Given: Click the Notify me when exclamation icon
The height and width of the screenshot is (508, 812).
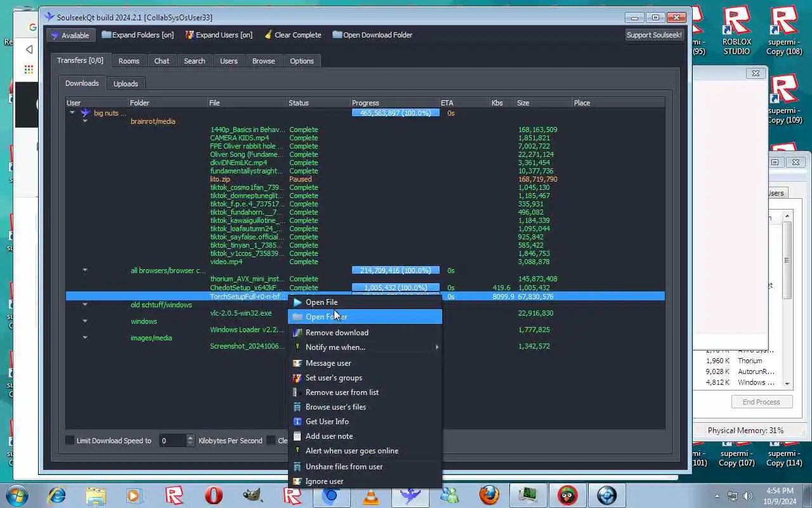Looking at the screenshot, I should tap(297, 347).
